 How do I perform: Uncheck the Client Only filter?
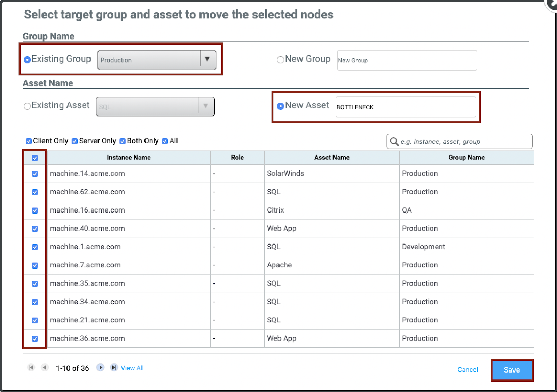click(x=29, y=141)
